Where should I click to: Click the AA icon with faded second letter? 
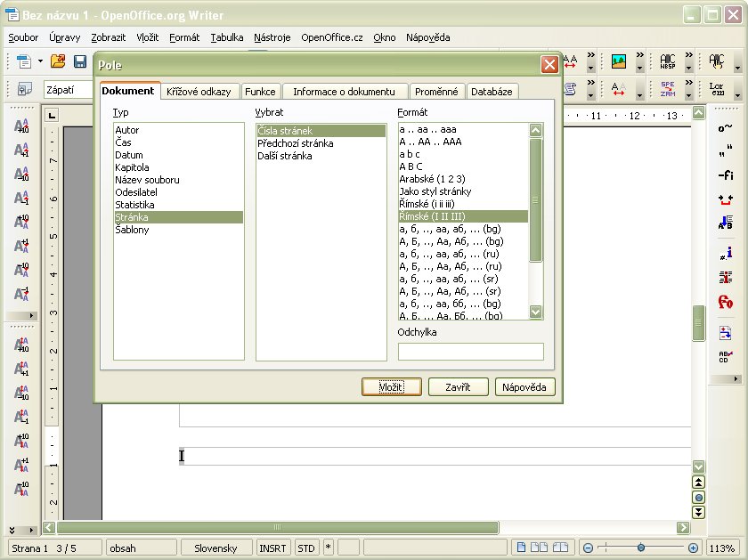[x=619, y=89]
